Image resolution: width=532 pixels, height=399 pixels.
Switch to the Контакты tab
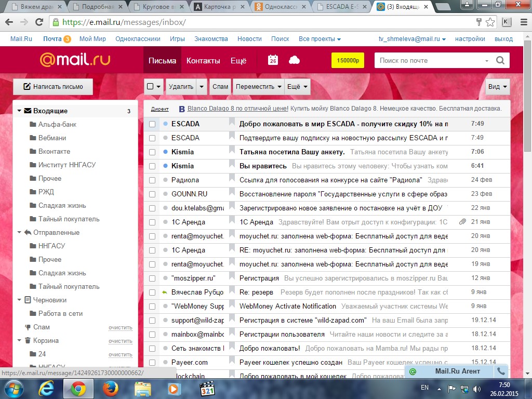point(203,61)
